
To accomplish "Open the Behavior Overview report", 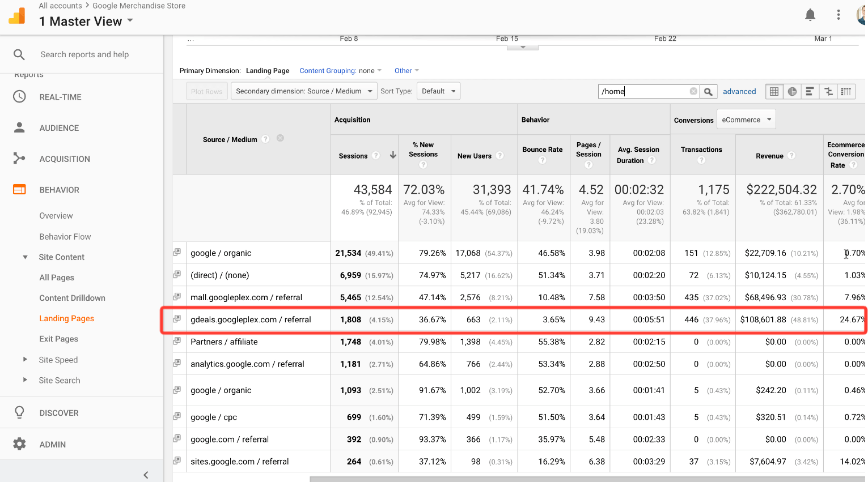I will point(56,216).
